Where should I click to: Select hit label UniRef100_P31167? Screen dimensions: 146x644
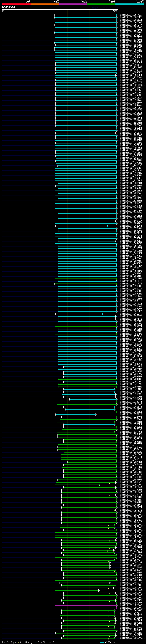click(x=131, y=67)
